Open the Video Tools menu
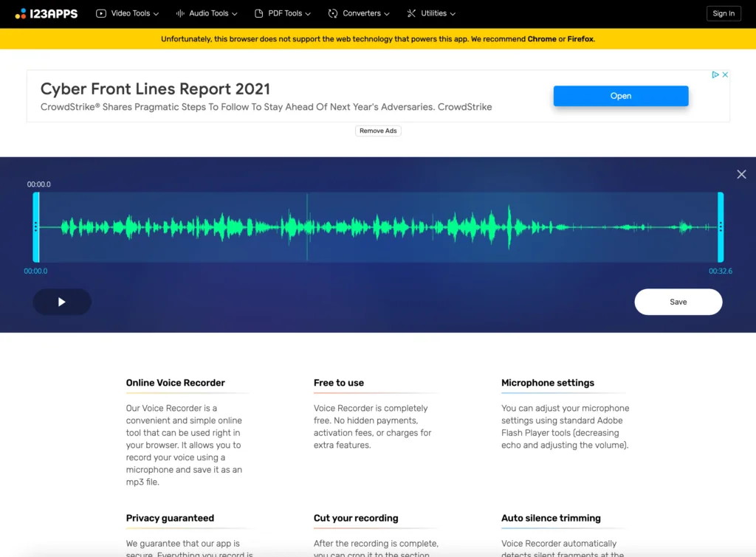 (x=127, y=13)
